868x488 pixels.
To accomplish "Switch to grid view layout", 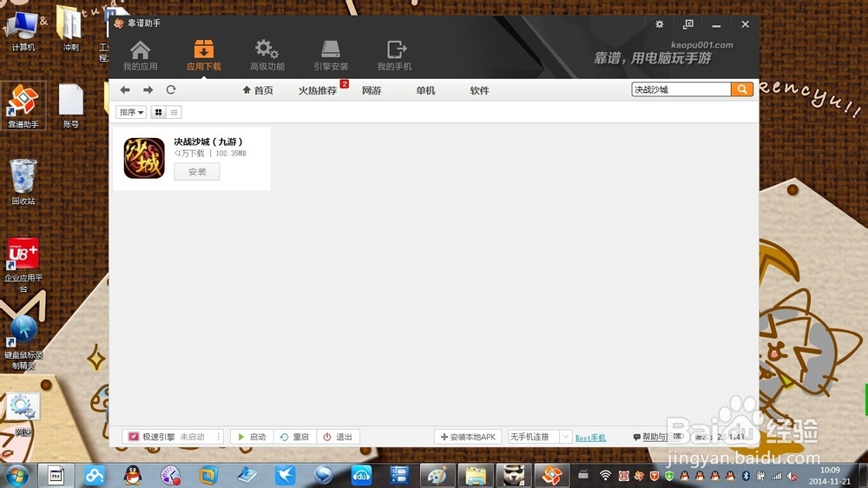I will 158,112.
